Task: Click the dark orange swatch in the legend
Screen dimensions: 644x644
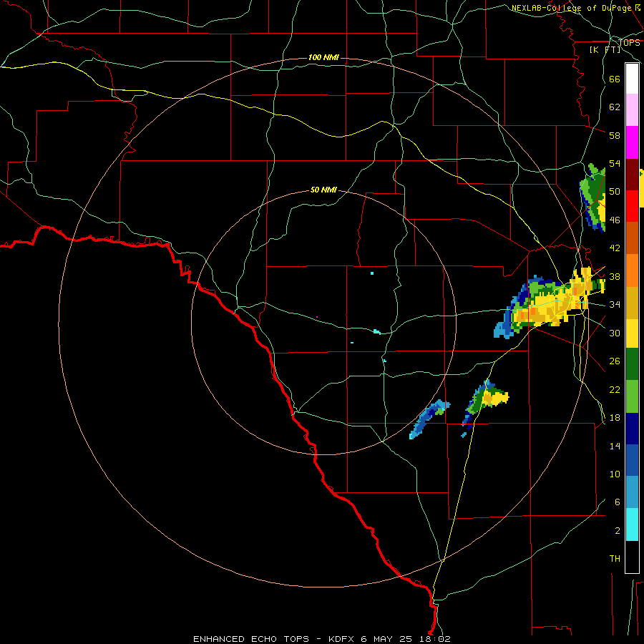Action: (632, 238)
